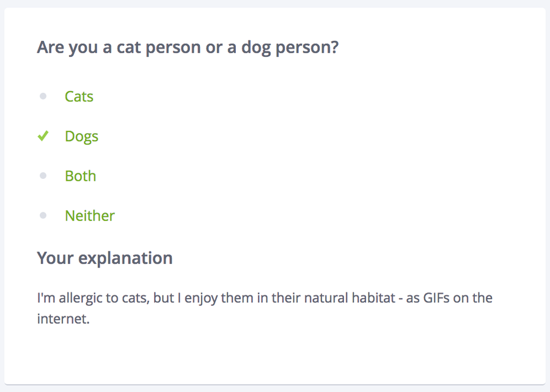Click the green checkmark beside Dogs
550x392 pixels.
(x=43, y=136)
